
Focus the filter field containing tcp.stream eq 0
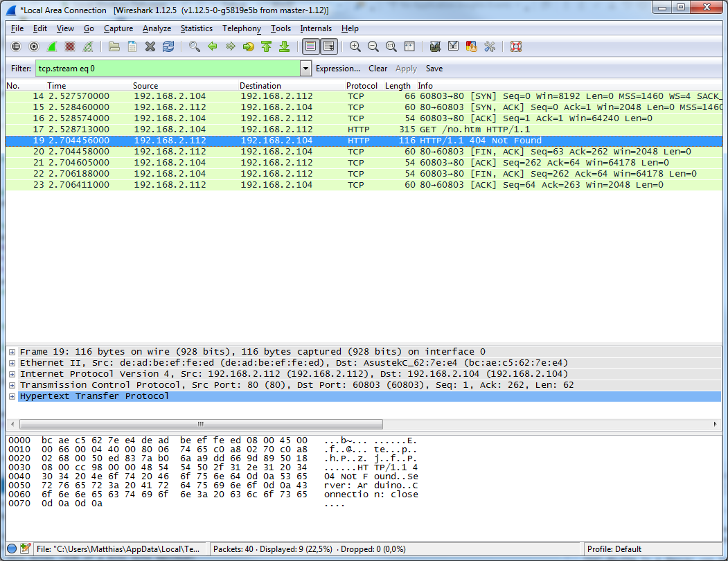[168, 69]
